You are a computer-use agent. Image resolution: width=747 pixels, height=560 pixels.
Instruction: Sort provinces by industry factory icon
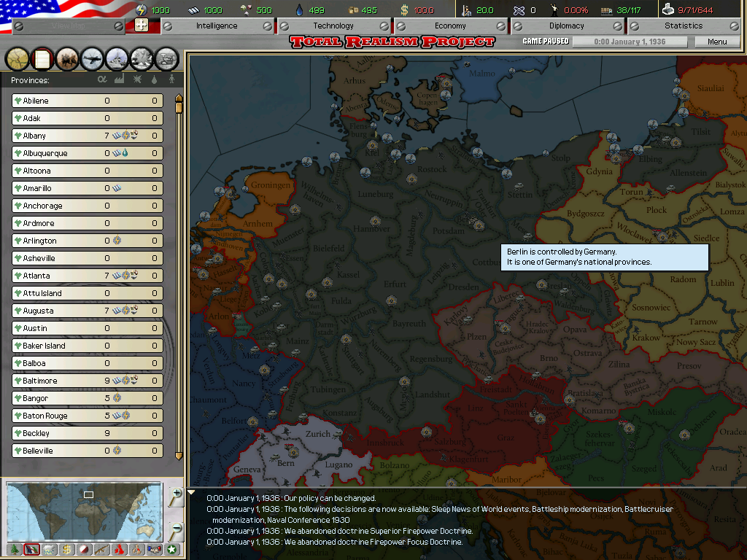point(120,79)
